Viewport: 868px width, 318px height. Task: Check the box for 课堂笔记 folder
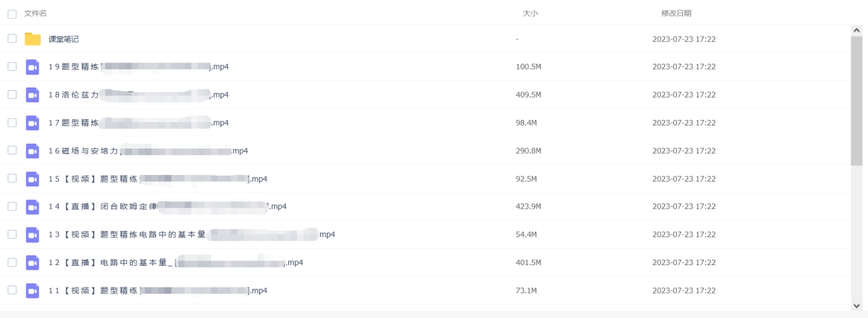click(x=12, y=39)
